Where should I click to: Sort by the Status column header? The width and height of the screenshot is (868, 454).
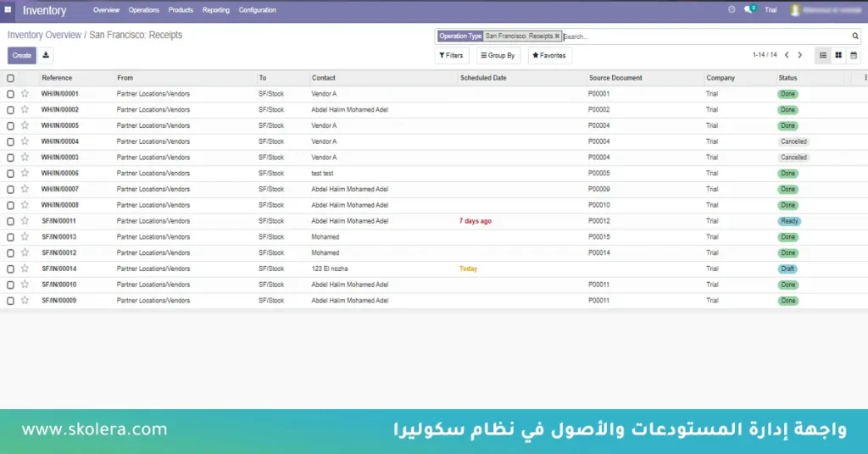(x=787, y=78)
